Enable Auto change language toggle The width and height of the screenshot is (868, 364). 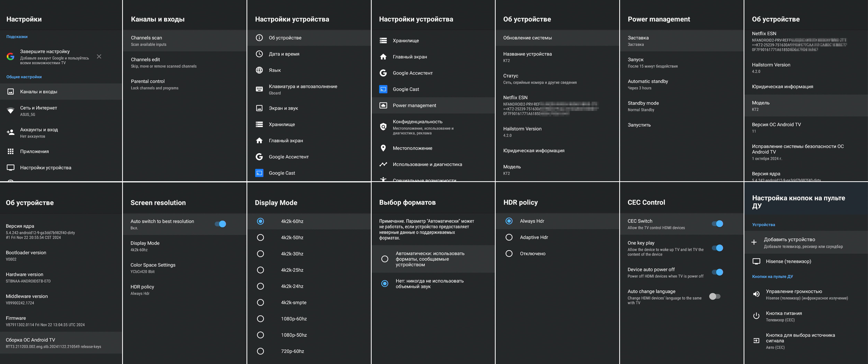pyautogui.click(x=715, y=297)
